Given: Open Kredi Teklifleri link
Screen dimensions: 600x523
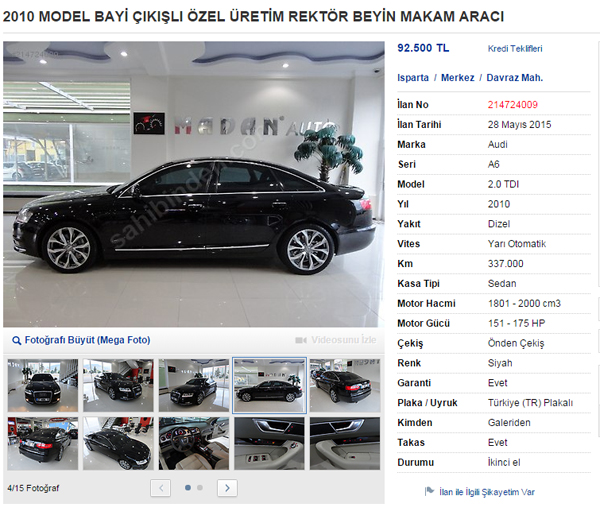Looking at the screenshot, I should pos(515,49).
